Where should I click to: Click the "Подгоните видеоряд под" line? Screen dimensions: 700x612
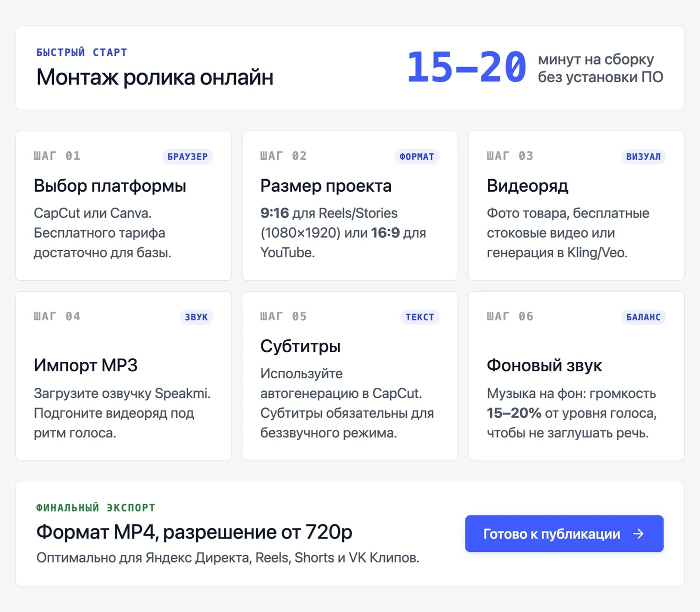coord(114,413)
